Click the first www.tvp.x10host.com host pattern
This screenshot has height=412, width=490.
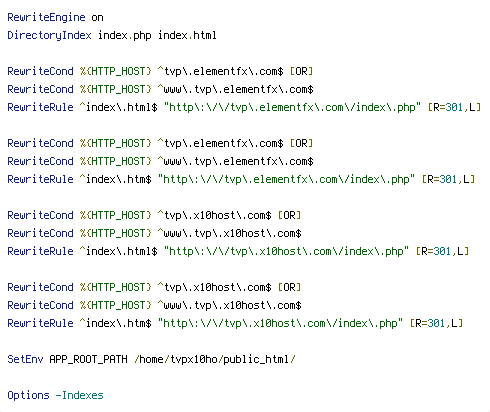pyautogui.click(x=229, y=233)
